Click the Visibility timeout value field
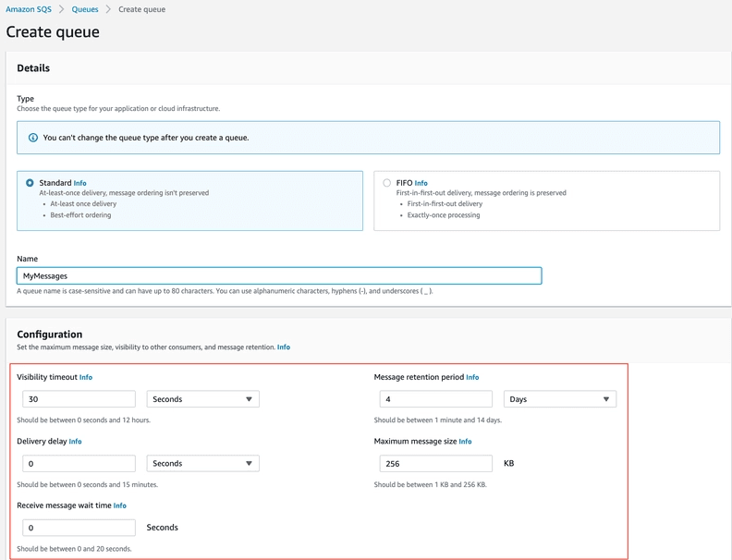 coord(79,399)
